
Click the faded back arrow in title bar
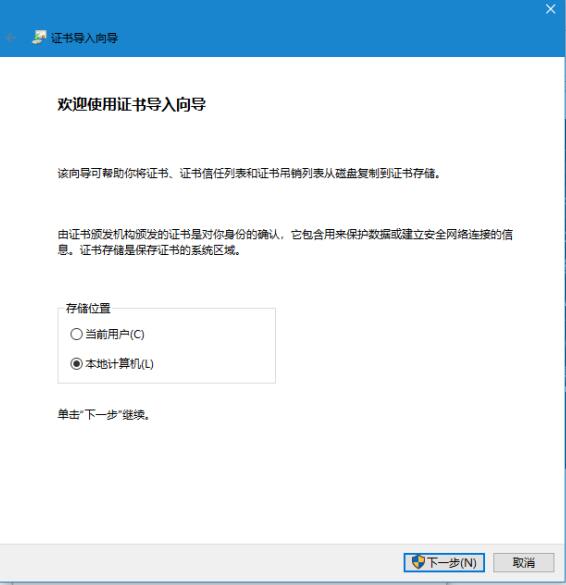click(x=10, y=38)
